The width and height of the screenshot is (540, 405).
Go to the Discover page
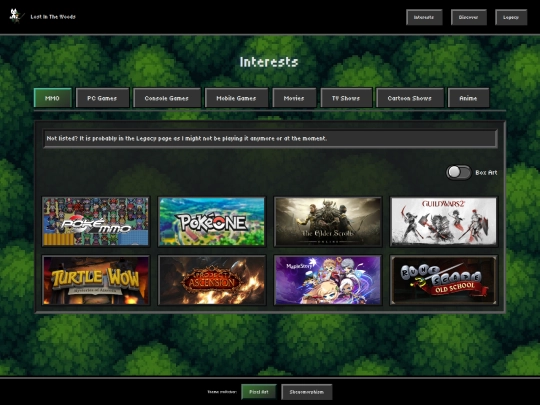pos(469,17)
